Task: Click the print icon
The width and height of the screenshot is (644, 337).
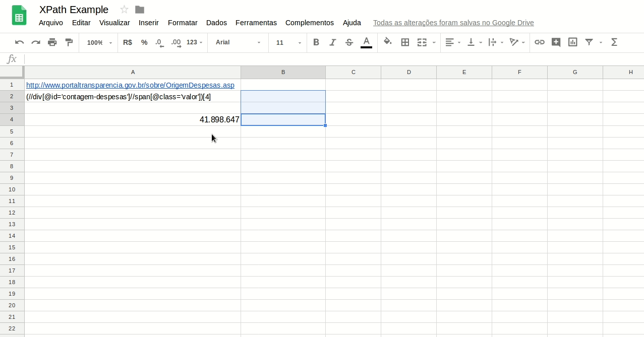Action: click(x=52, y=42)
